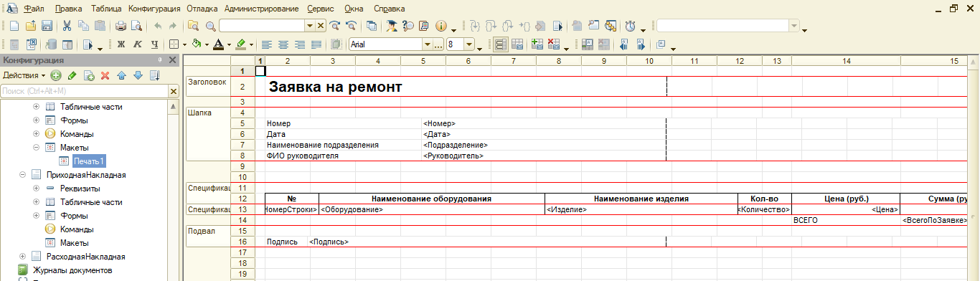The image size is (980, 281).
Task: Open toolbar search field dropdown arrow
Action: (x=310, y=26)
